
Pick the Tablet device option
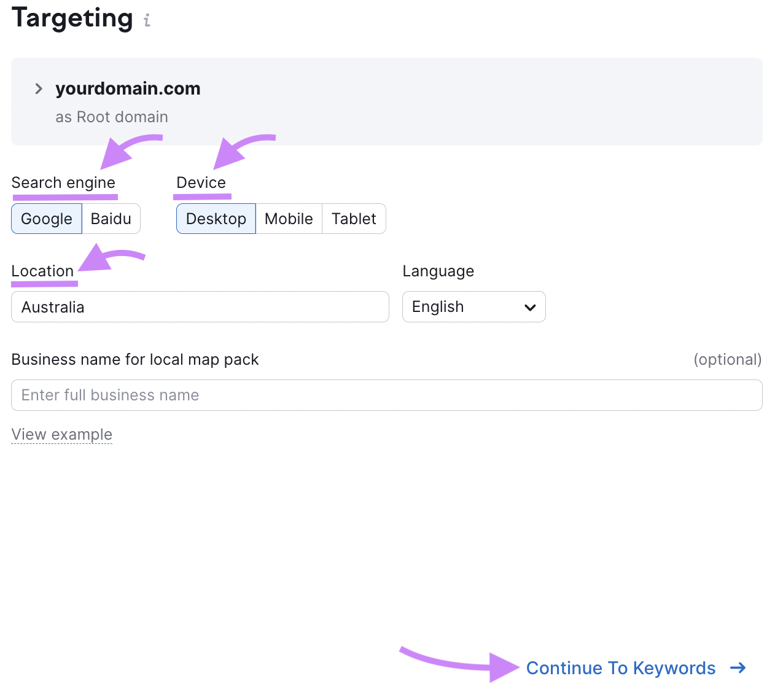point(354,219)
